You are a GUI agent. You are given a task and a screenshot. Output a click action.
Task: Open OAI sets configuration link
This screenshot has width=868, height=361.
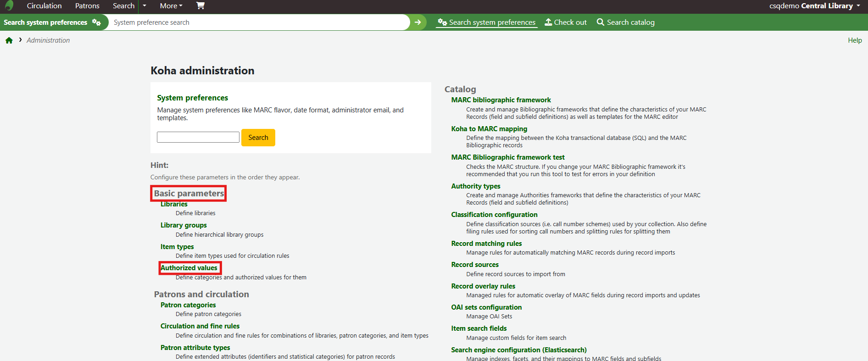[x=486, y=307]
